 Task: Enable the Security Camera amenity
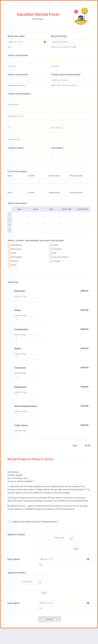[51, 257]
